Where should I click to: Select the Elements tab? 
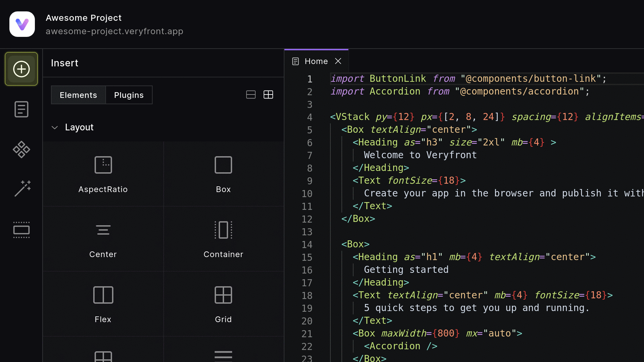coord(78,95)
